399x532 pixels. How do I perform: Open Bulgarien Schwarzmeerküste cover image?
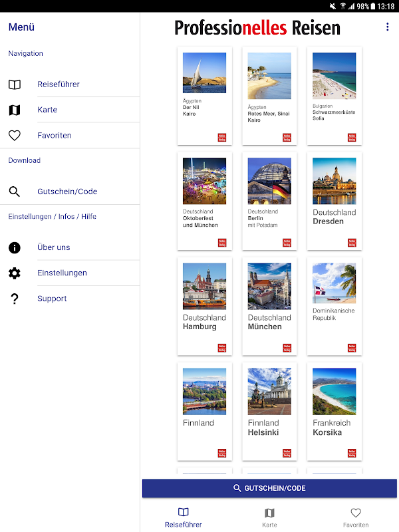pyautogui.click(x=334, y=76)
